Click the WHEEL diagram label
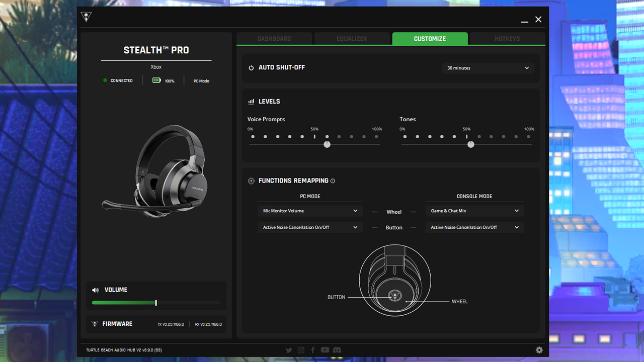This screenshot has width=644, height=362. pyautogui.click(x=460, y=302)
